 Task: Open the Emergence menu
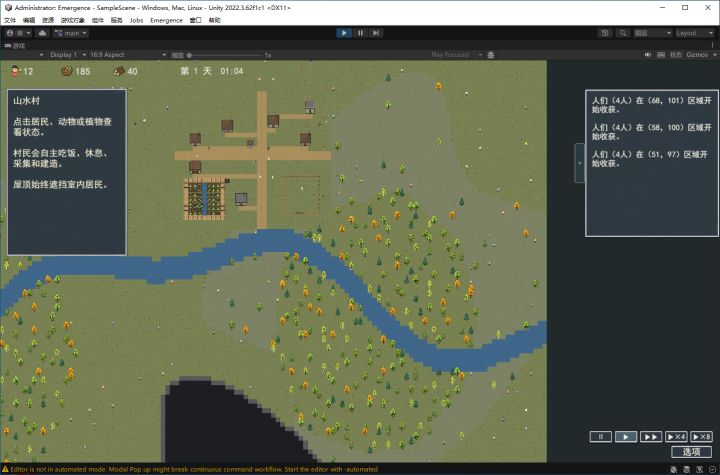pos(166,20)
